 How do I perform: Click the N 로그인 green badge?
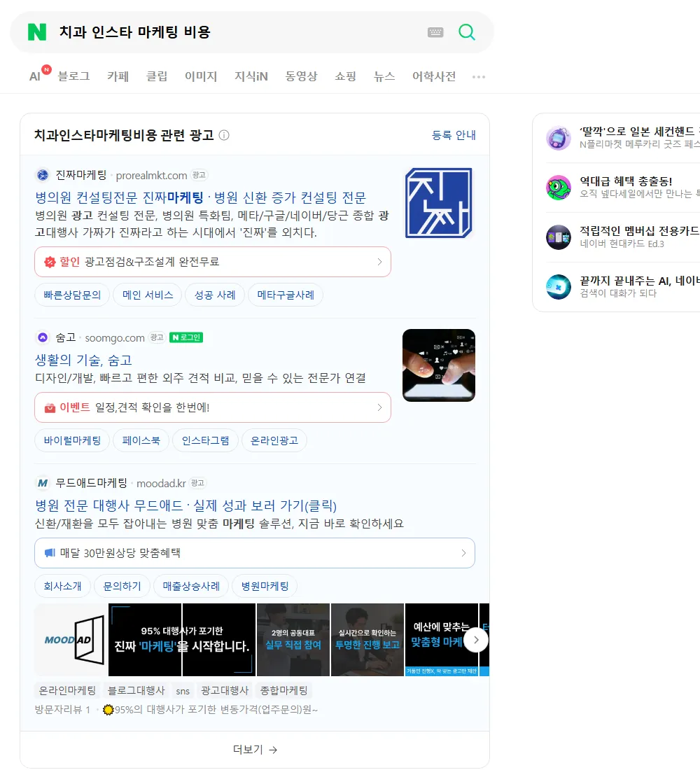pos(186,337)
